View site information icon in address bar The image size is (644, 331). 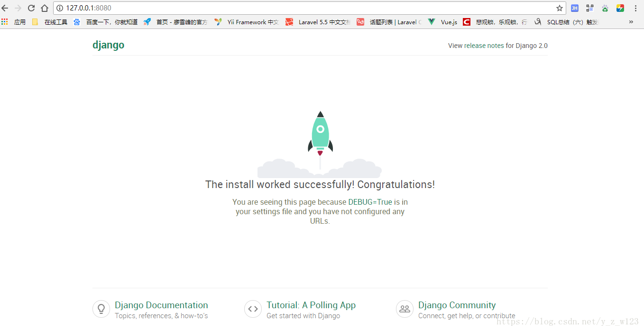click(x=60, y=8)
